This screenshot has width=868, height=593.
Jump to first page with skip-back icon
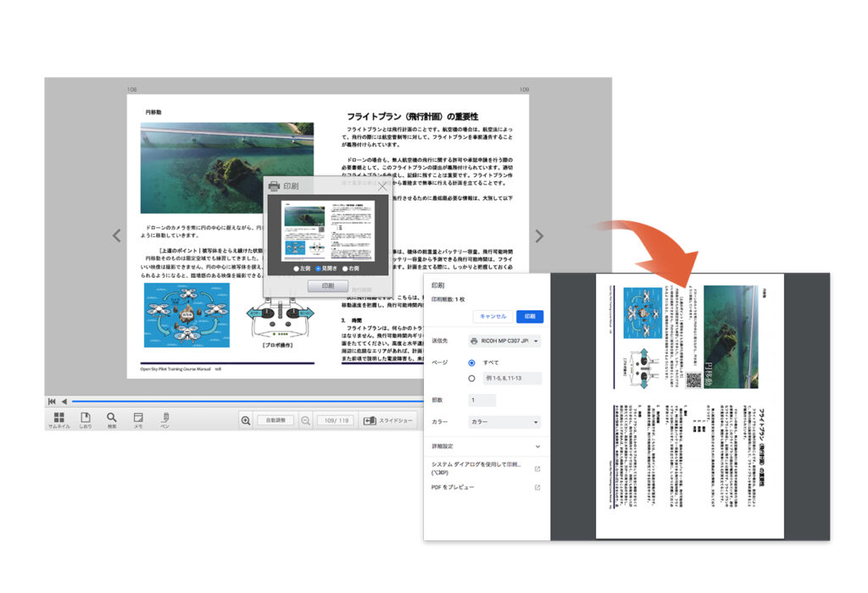(x=52, y=401)
